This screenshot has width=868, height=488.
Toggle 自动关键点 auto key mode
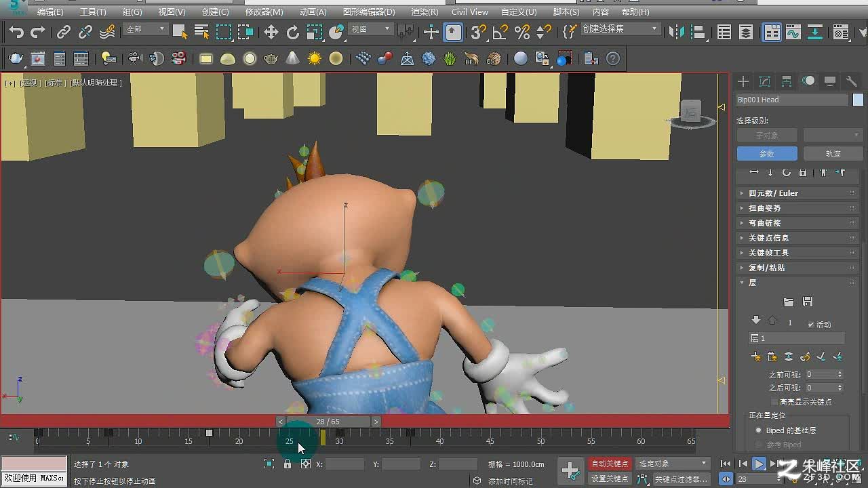pyautogui.click(x=610, y=464)
